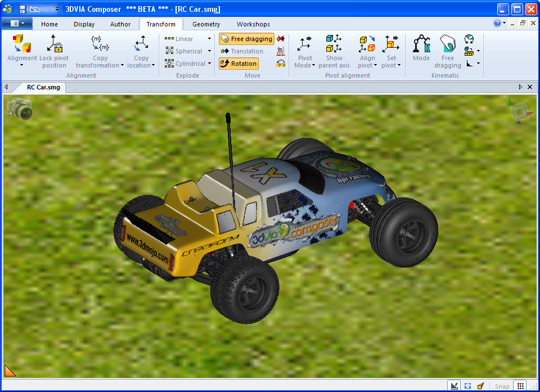The height and width of the screenshot is (392, 540).
Task: Click the orange triangle in viewport bottom-left corner
Action: [10, 370]
